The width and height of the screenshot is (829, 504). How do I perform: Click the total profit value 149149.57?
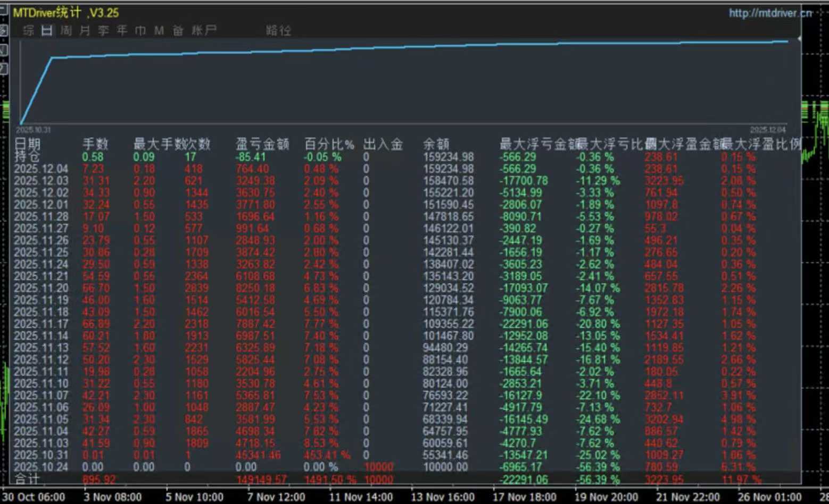coord(261,480)
